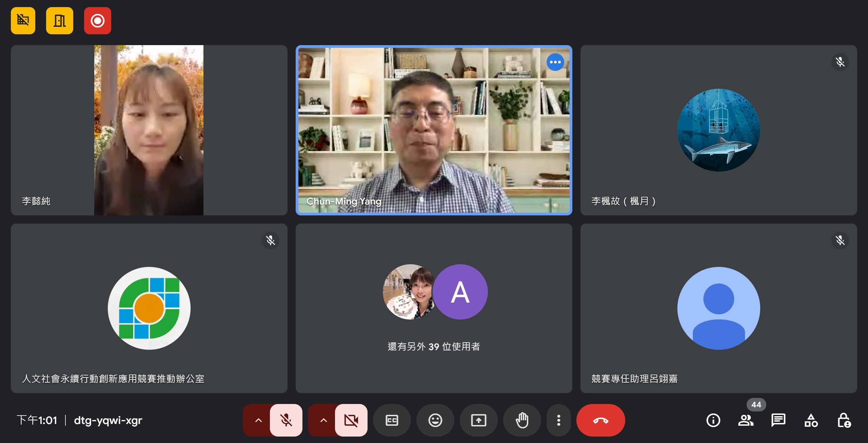The width and height of the screenshot is (868, 443).
Task: Expand video settings chevron
Action: pyautogui.click(x=323, y=420)
